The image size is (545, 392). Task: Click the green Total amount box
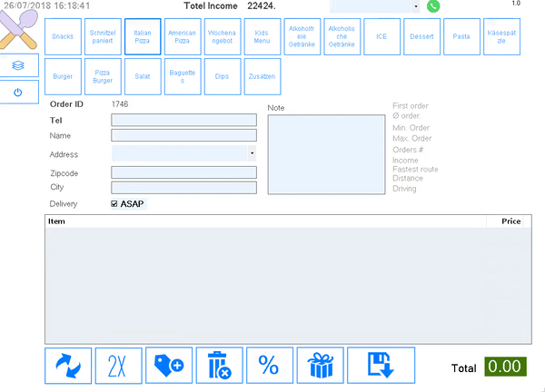(507, 367)
